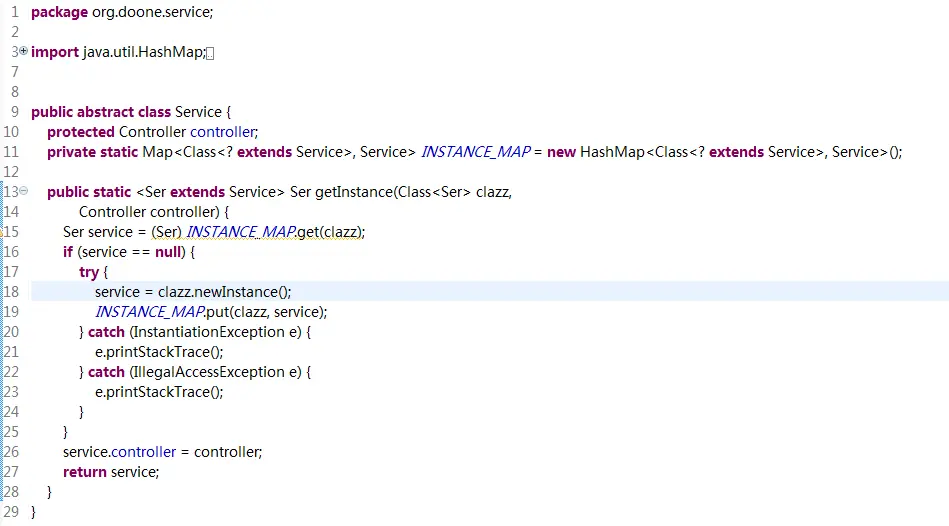This screenshot has width=949, height=526.
Task: Click the 'if' keyword on line 16
Action: pos(68,252)
